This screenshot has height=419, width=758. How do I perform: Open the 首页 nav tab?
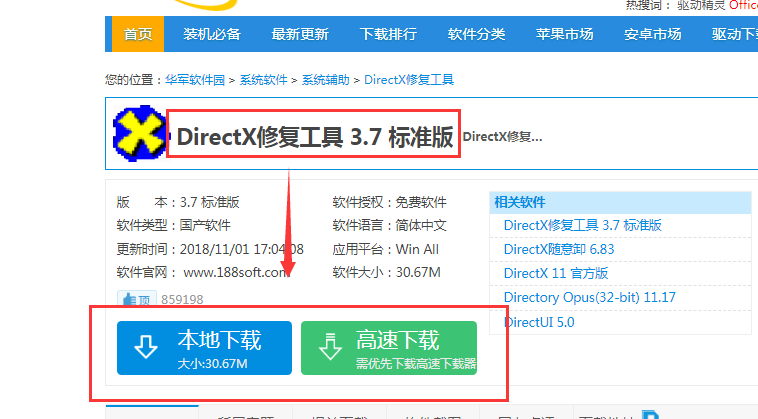coord(138,34)
